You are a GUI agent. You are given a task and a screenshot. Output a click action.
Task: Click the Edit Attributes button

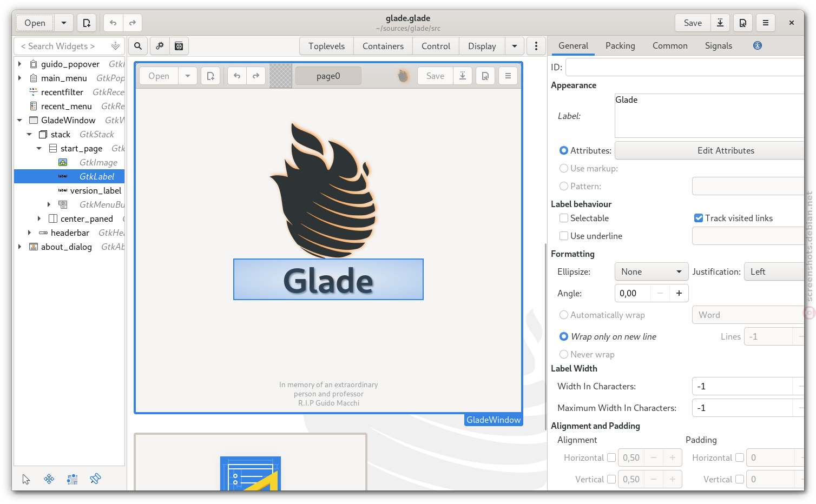pos(710,150)
